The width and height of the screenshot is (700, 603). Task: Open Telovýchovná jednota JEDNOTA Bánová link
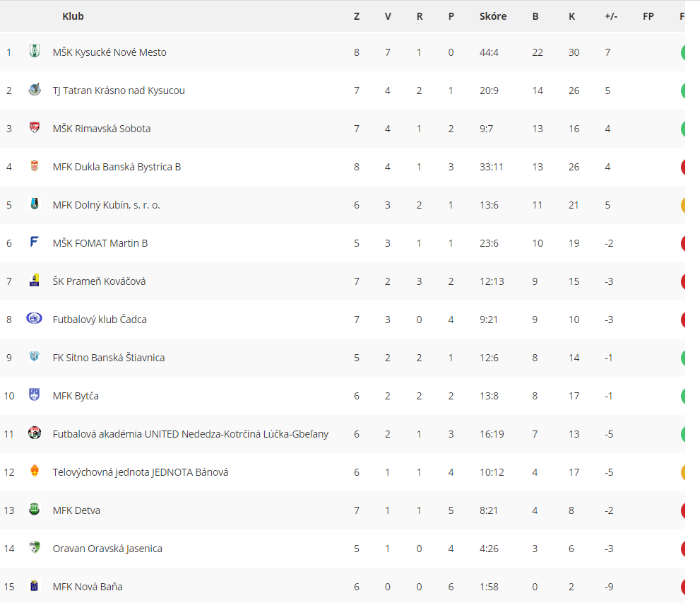(140, 472)
